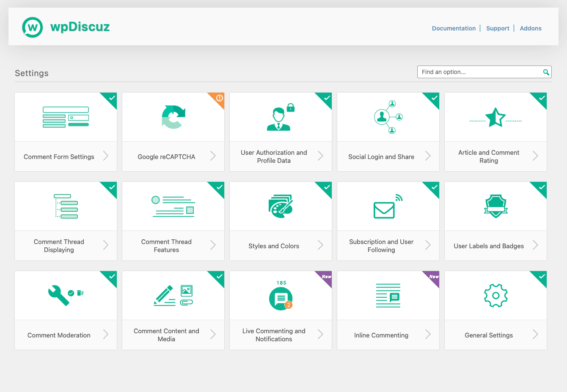567x392 pixels.
Task: Click the New ribbon on Live Commenting card
Action: (326, 277)
